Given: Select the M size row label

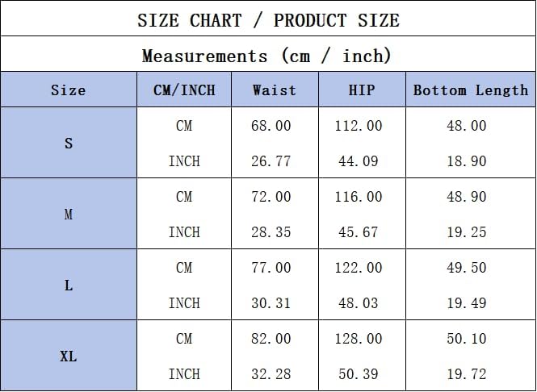Looking at the screenshot, I should point(69,214).
